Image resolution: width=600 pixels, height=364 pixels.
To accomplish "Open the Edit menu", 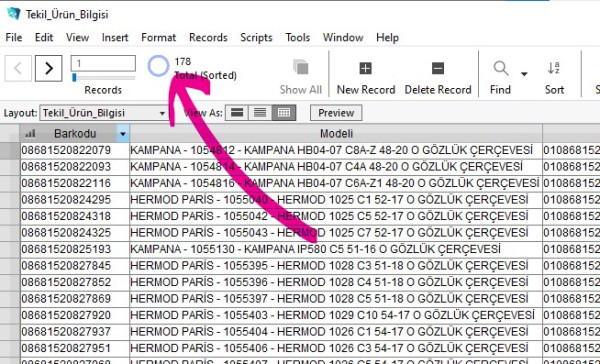I will (44, 38).
